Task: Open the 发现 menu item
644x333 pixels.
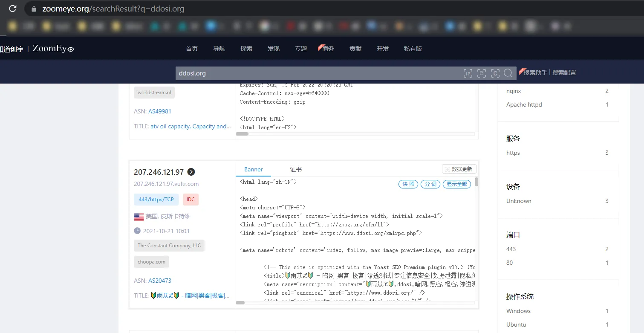Action: coord(274,49)
